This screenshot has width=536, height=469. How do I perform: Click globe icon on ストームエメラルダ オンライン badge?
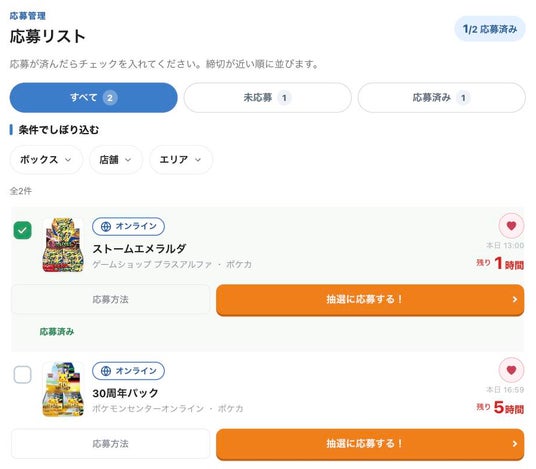106,226
